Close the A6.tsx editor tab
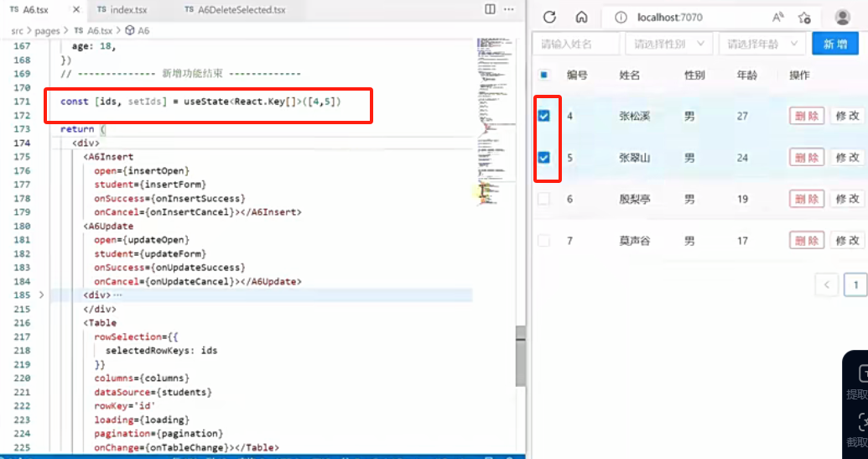The image size is (868, 459). 76,10
